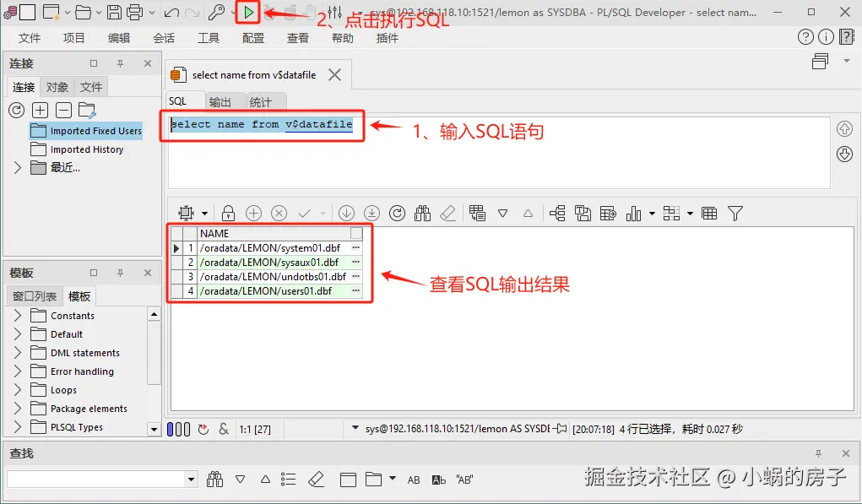Switch to the 对象 tab

pos(57,87)
